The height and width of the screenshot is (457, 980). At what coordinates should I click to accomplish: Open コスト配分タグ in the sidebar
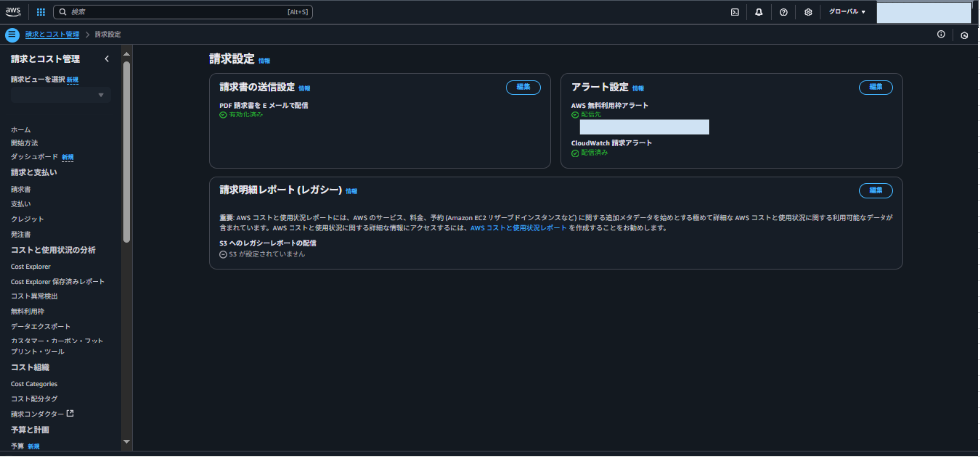(35, 399)
